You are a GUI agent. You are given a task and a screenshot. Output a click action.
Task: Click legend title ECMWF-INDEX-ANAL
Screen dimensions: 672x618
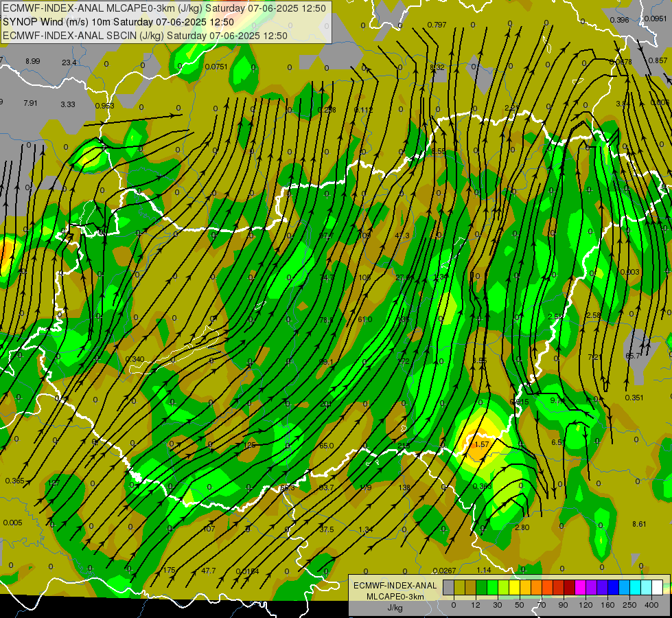click(x=395, y=586)
